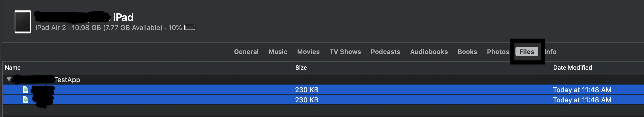644x117 pixels.
Task: Switch to the Info tab
Action: coord(550,52)
